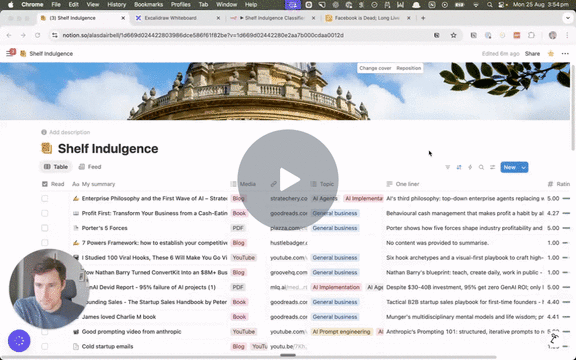The width and height of the screenshot is (576, 360).
Task: Open the database view settings icon
Action: click(493, 167)
